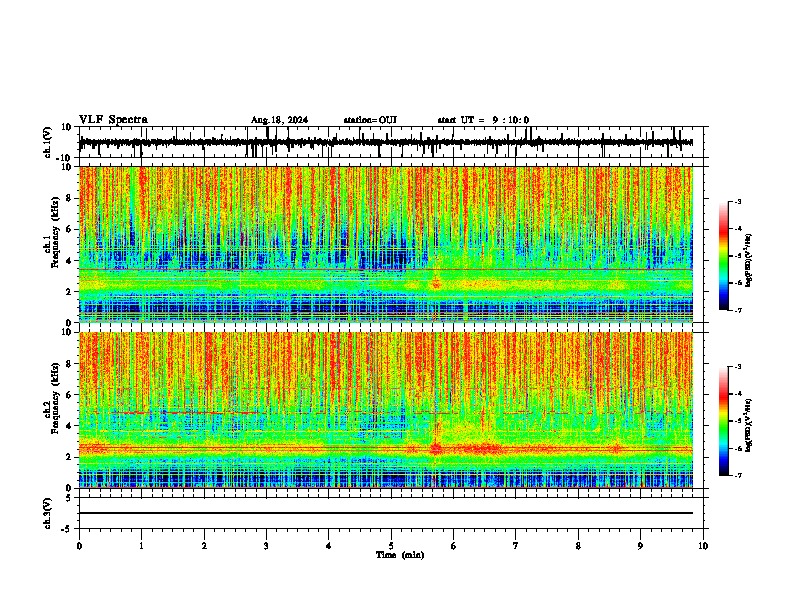Click the ch.3(V) axis label

48,513
